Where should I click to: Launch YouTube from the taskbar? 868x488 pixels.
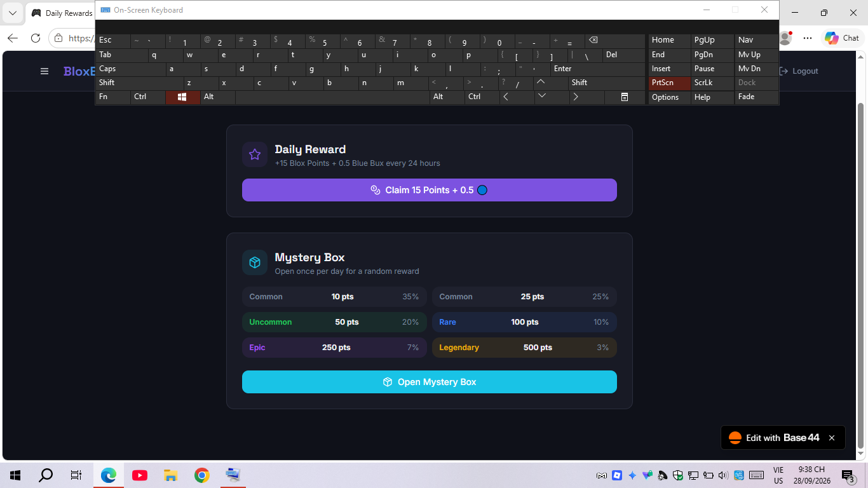point(140,475)
